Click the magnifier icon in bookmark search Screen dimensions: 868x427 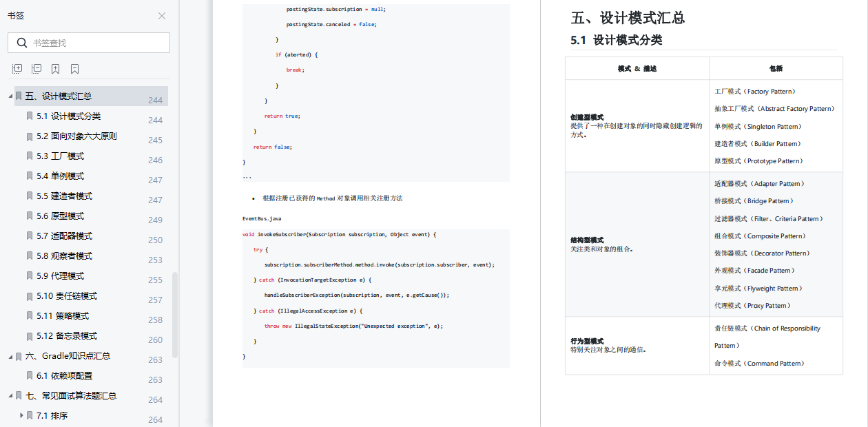(x=21, y=43)
